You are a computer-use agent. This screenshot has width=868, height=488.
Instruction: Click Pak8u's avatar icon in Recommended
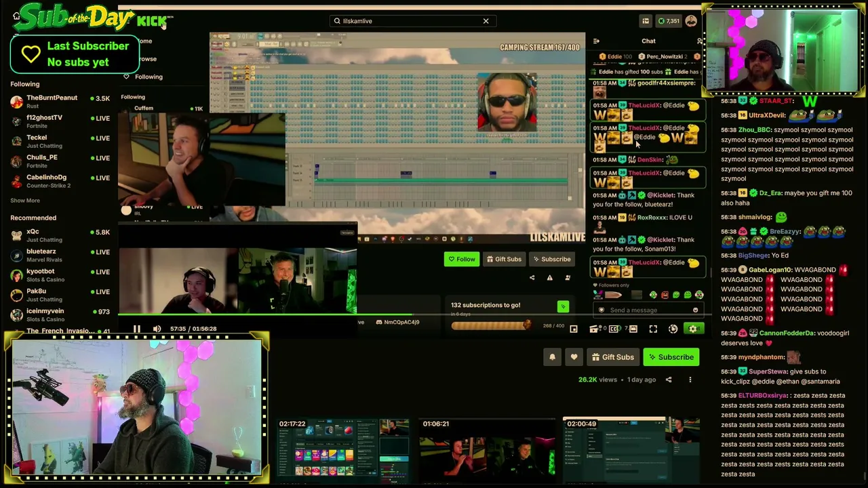pos(16,295)
